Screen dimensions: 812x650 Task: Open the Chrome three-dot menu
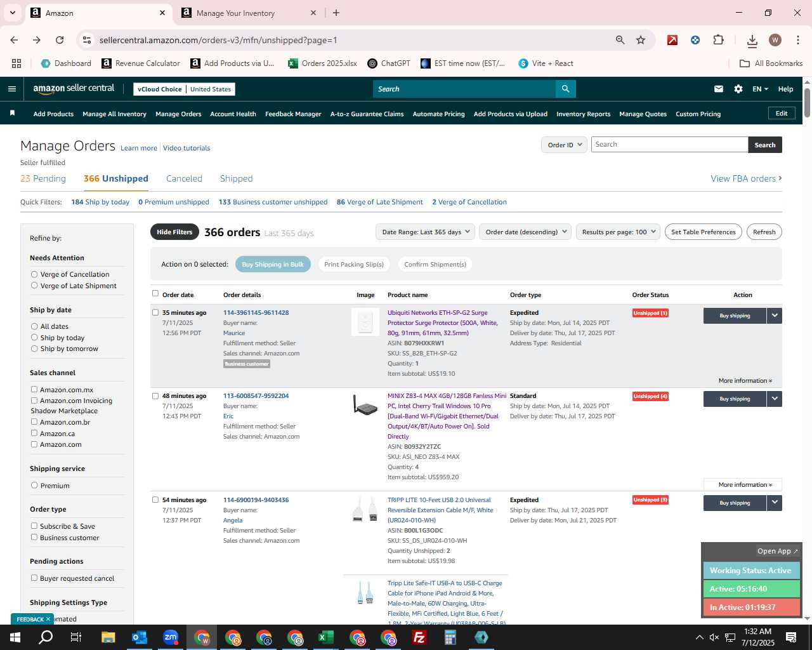pos(797,40)
